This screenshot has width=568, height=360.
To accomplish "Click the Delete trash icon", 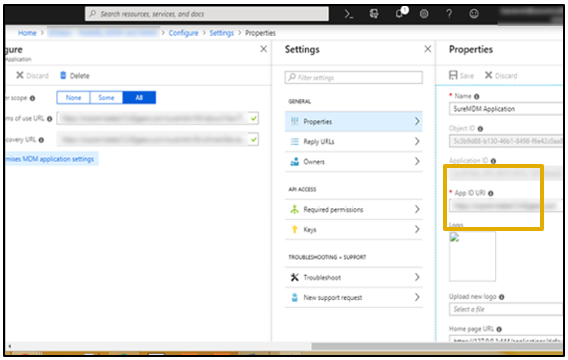I will coord(63,75).
